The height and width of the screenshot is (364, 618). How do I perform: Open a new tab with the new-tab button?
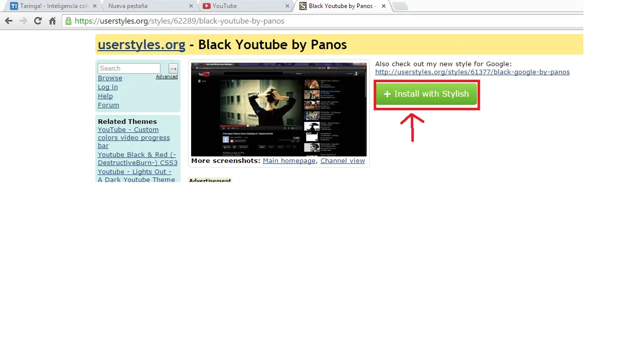click(400, 7)
